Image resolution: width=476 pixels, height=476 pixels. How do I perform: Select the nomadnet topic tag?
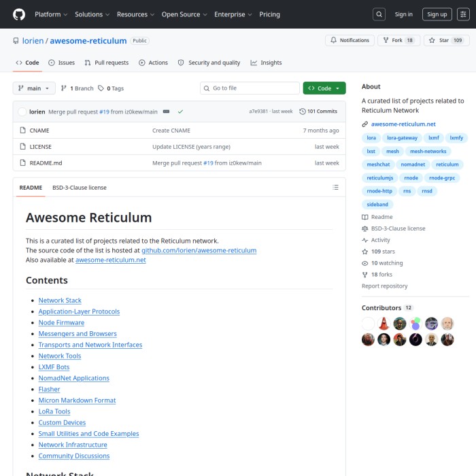(413, 165)
